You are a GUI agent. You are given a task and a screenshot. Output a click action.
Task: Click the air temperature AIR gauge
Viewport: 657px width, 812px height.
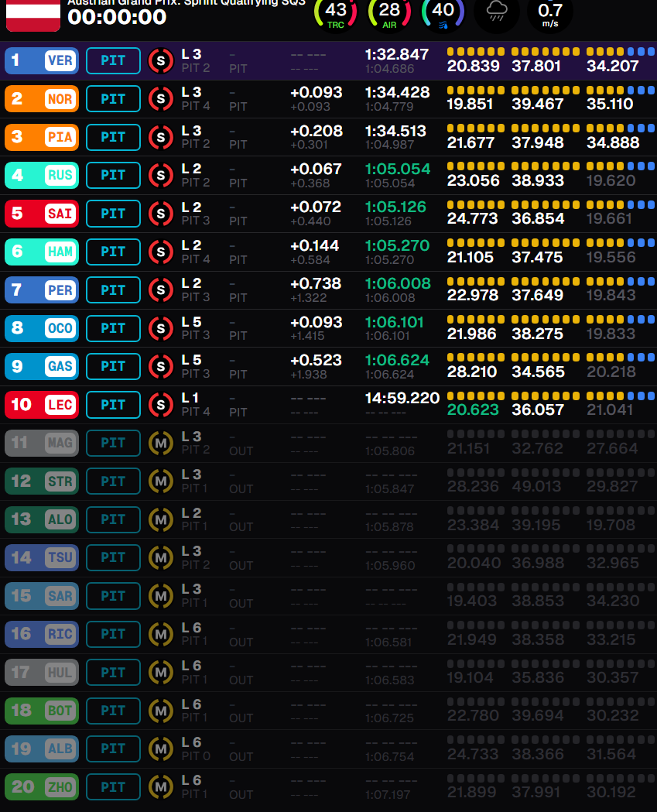click(x=389, y=13)
